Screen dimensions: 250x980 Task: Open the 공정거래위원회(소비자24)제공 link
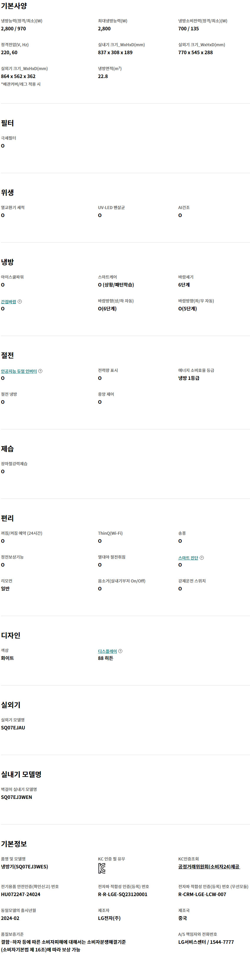pyautogui.click(x=209, y=867)
